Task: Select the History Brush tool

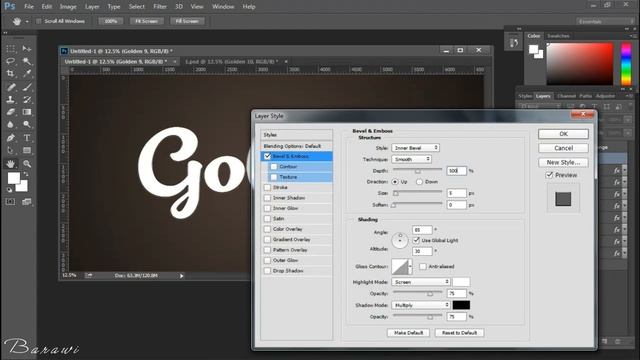Action: pyautogui.click(x=27, y=99)
